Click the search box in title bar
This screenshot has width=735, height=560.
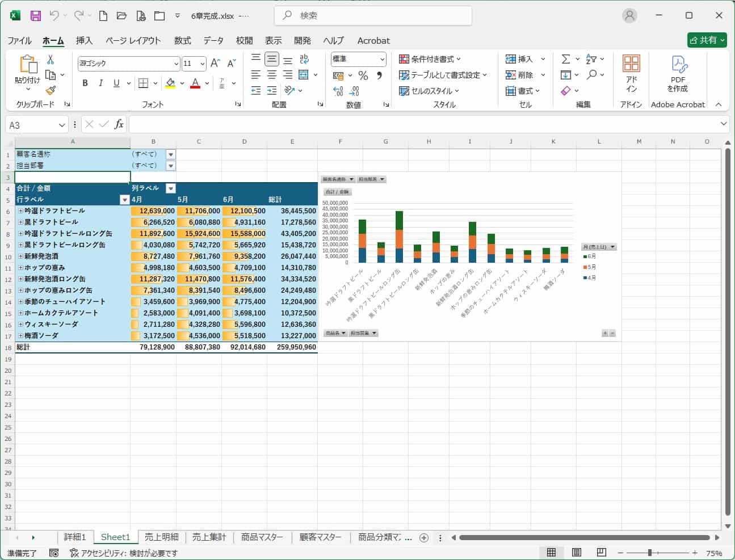click(373, 15)
